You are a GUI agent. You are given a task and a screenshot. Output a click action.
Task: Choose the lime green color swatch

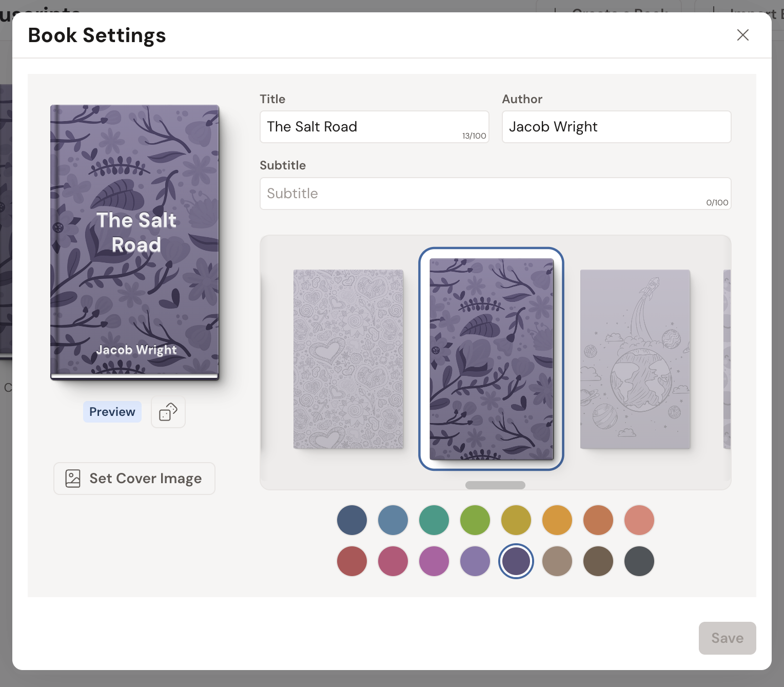coord(475,520)
